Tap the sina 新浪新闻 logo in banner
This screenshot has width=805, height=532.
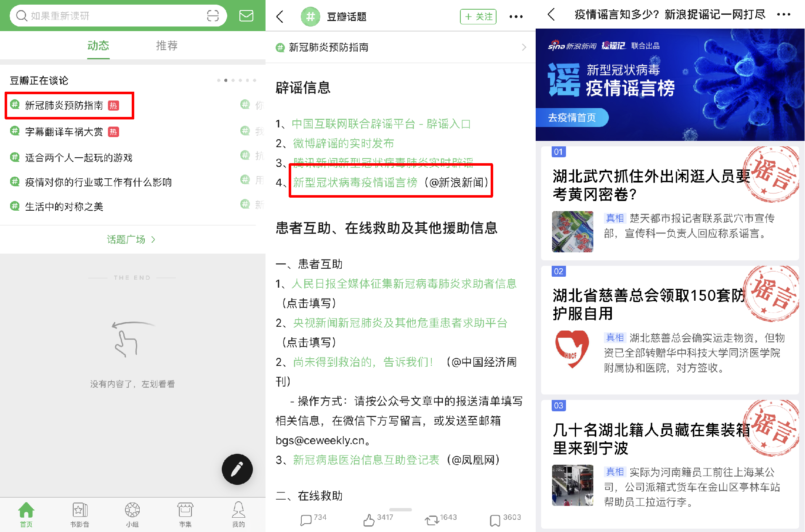[x=572, y=45]
